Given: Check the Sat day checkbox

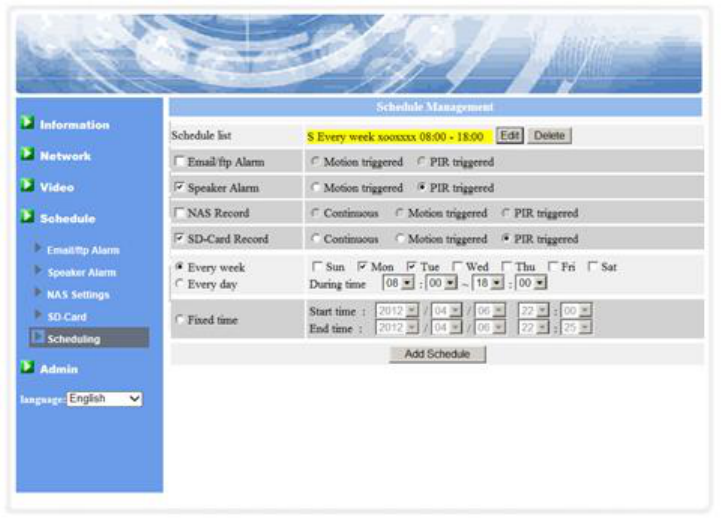Looking at the screenshot, I should [592, 266].
